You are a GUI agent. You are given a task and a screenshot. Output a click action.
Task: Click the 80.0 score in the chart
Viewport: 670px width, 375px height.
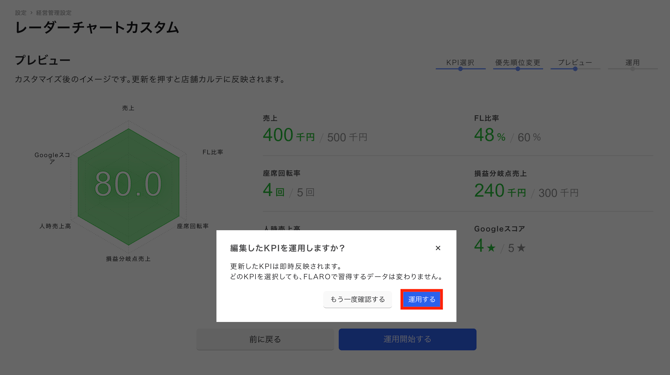coord(128,184)
